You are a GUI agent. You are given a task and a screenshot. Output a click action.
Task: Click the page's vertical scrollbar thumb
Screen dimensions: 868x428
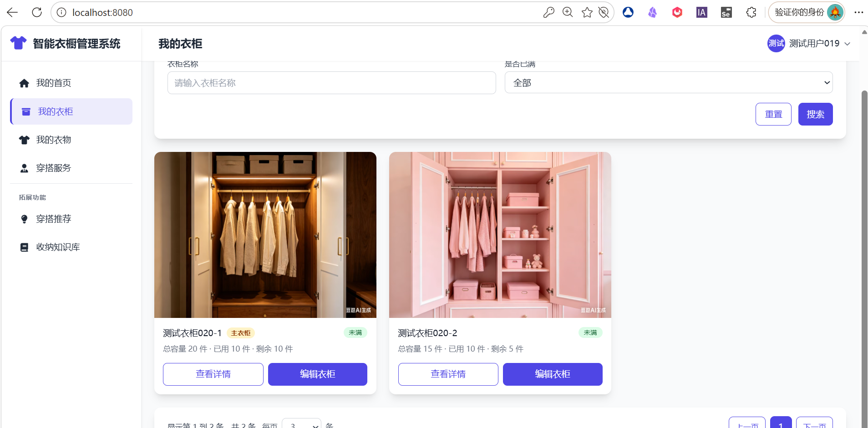point(864,259)
